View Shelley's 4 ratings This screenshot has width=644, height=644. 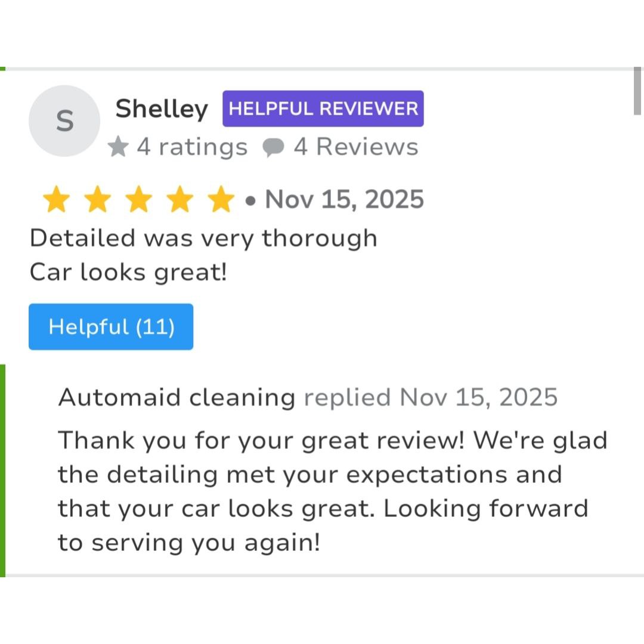click(192, 147)
